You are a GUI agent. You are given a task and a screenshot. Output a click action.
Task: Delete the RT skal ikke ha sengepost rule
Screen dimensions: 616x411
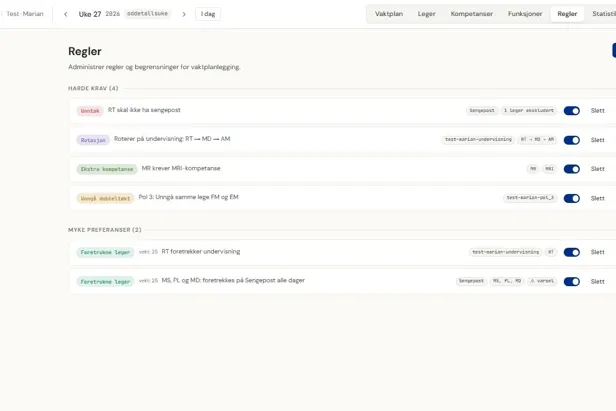(598, 111)
